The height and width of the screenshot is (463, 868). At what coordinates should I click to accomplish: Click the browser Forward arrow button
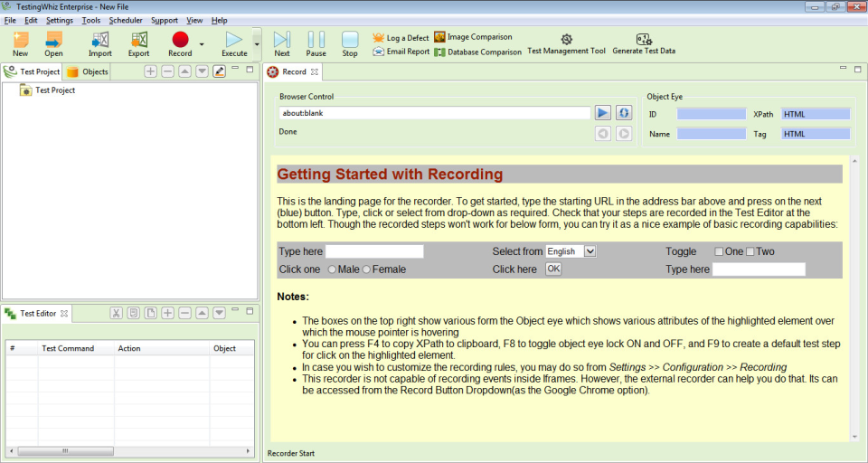click(x=624, y=134)
